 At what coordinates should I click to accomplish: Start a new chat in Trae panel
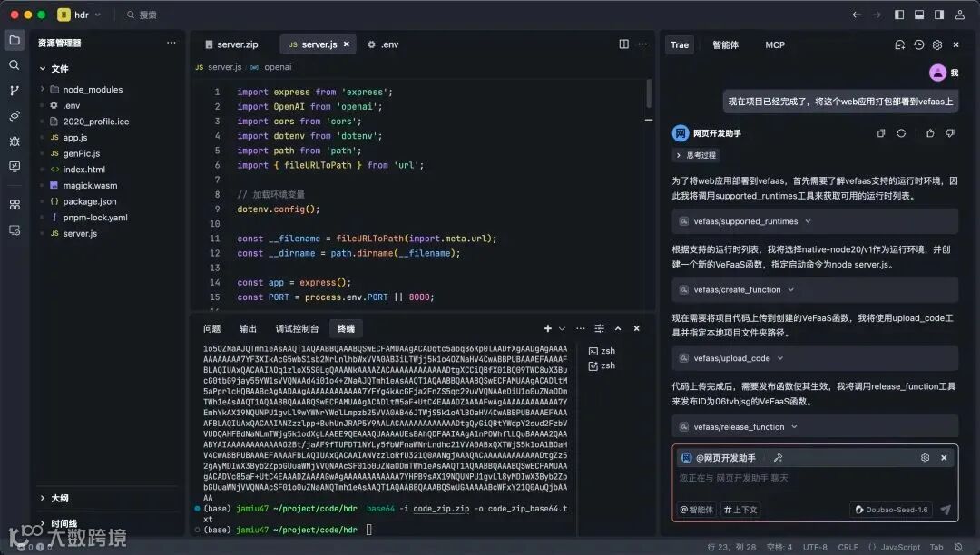[x=899, y=45]
